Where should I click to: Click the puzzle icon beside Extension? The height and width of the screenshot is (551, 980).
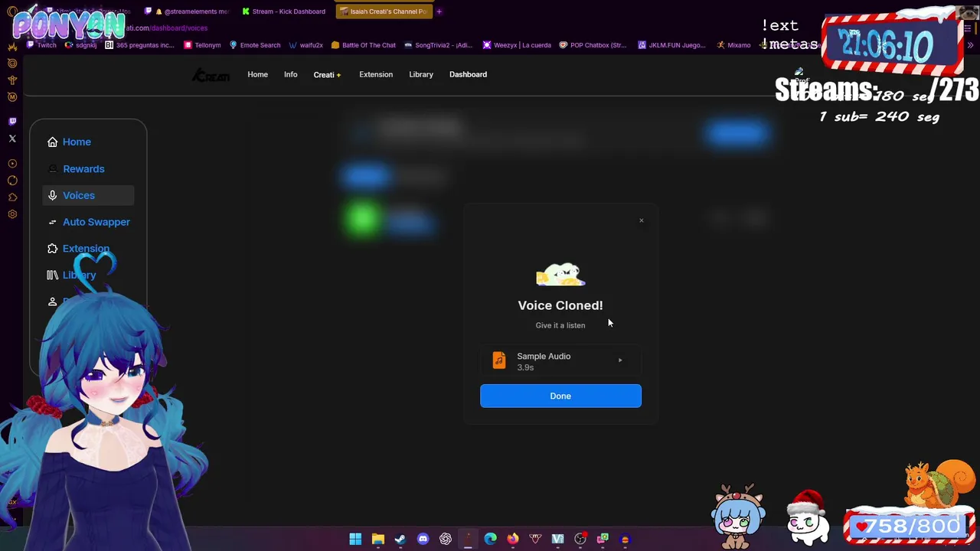click(52, 249)
